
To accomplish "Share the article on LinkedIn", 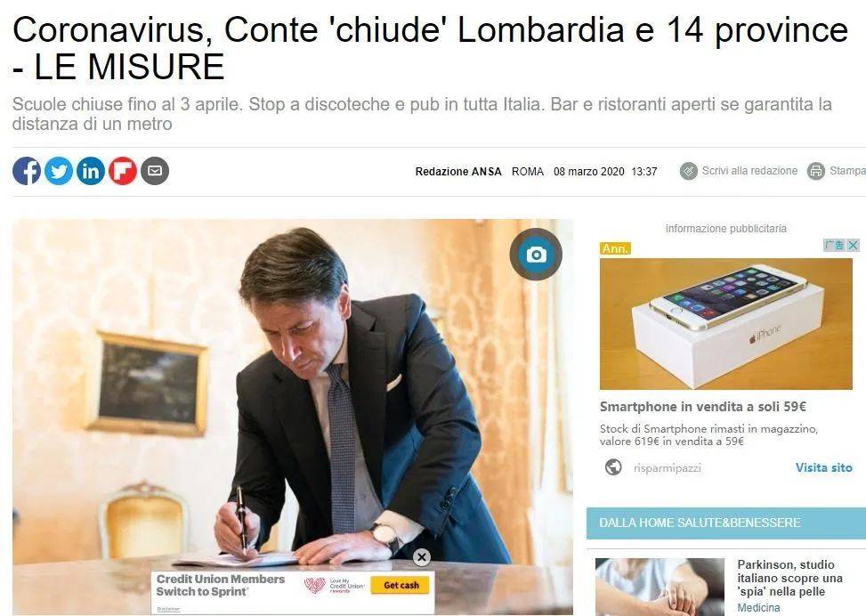I will pos(91,171).
